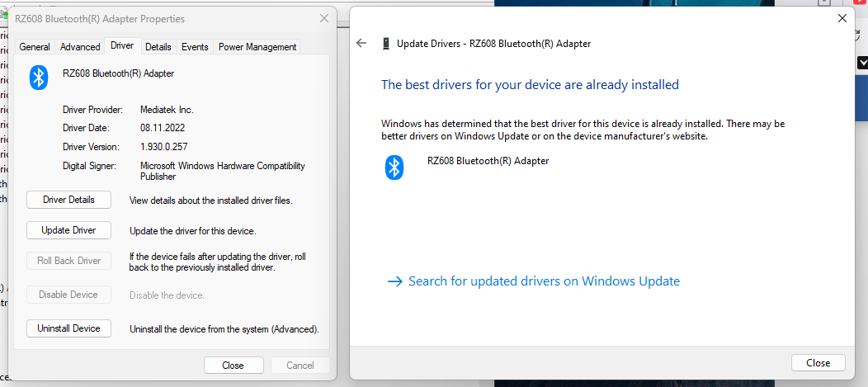The image size is (868, 387).
Task: Select the Driver tab
Action: click(x=122, y=45)
